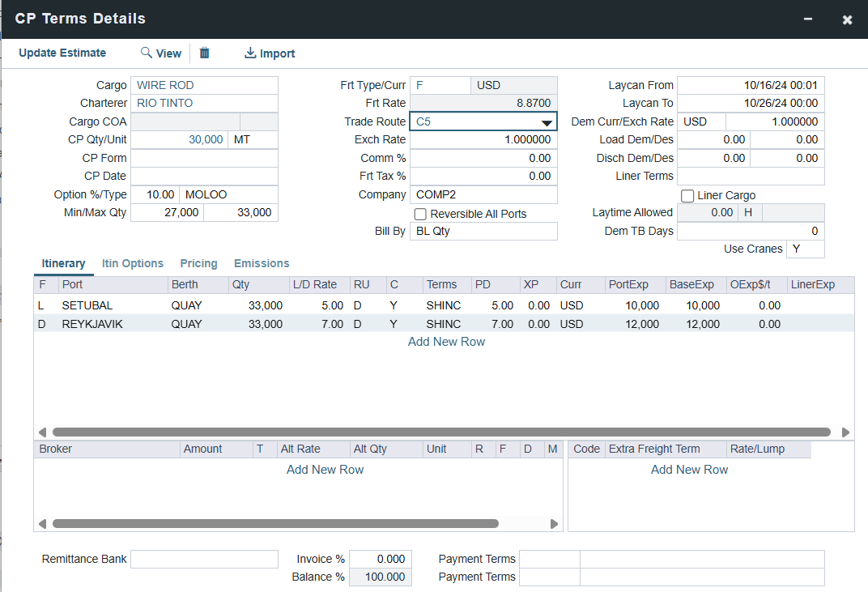This screenshot has width=868, height=592.
Task: Add New Row in itinerary grid
Action: [x=446, y=342]
